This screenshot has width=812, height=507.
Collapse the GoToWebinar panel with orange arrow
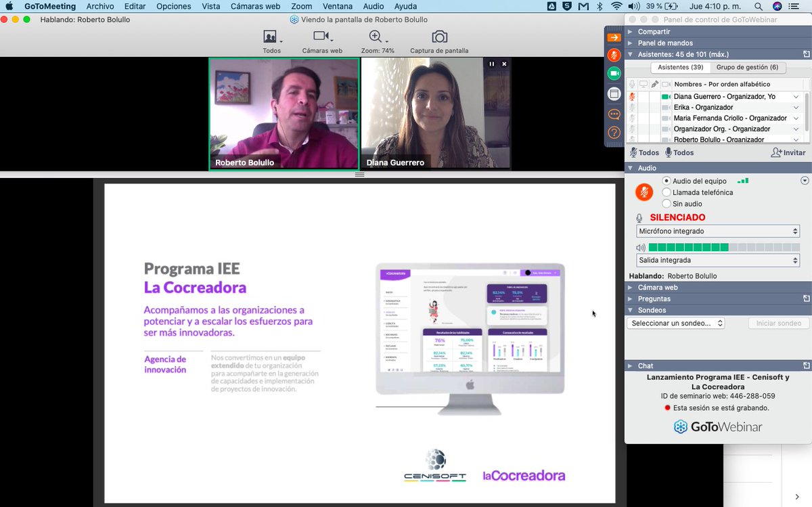pyautogui.click(x=614, y=38)
